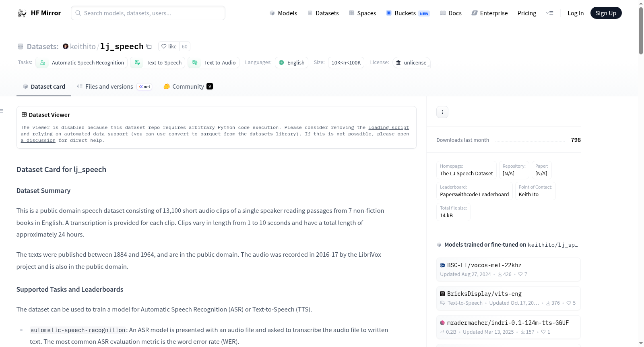This screenshot has width=644, height=347.
Task: Click the page vertical scrollbar thumb
Action: 641,30
